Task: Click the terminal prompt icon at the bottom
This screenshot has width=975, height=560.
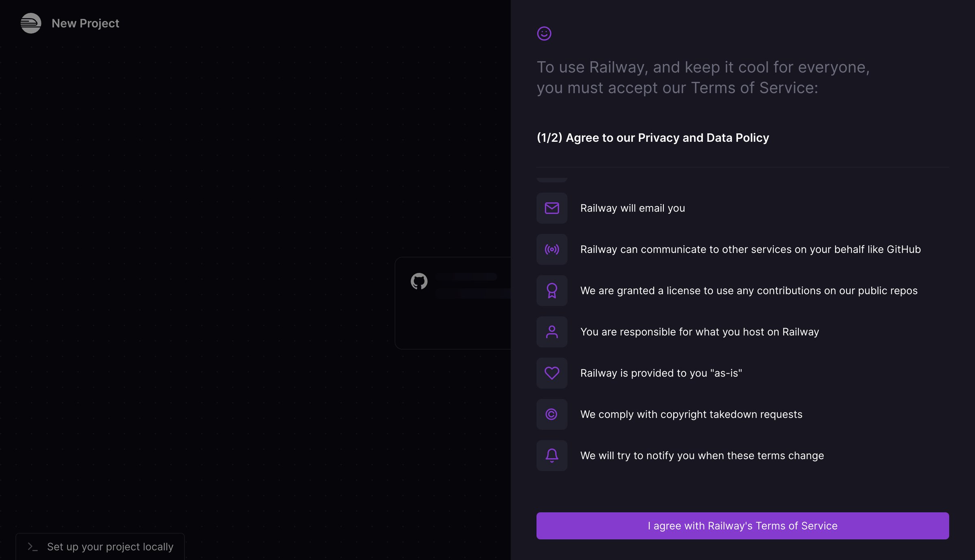Action: tap(32, 547)
